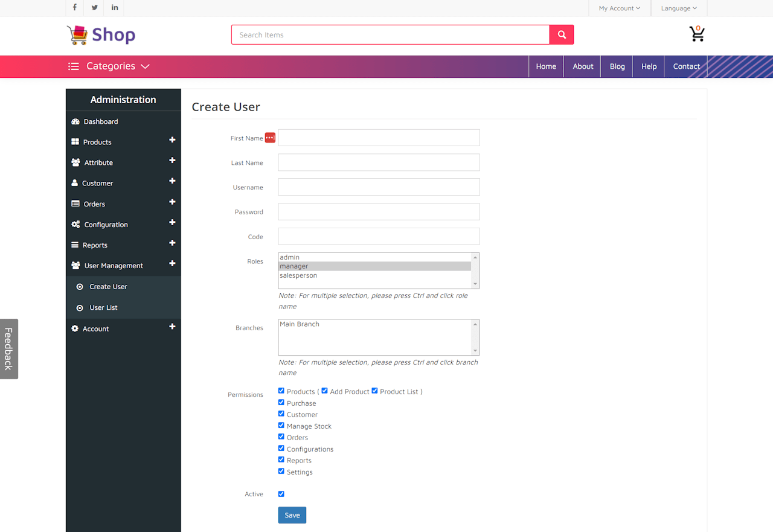Click the Facebook icon in top bar
The height and width of the screenshot is (532, 773).
[74, 8]
